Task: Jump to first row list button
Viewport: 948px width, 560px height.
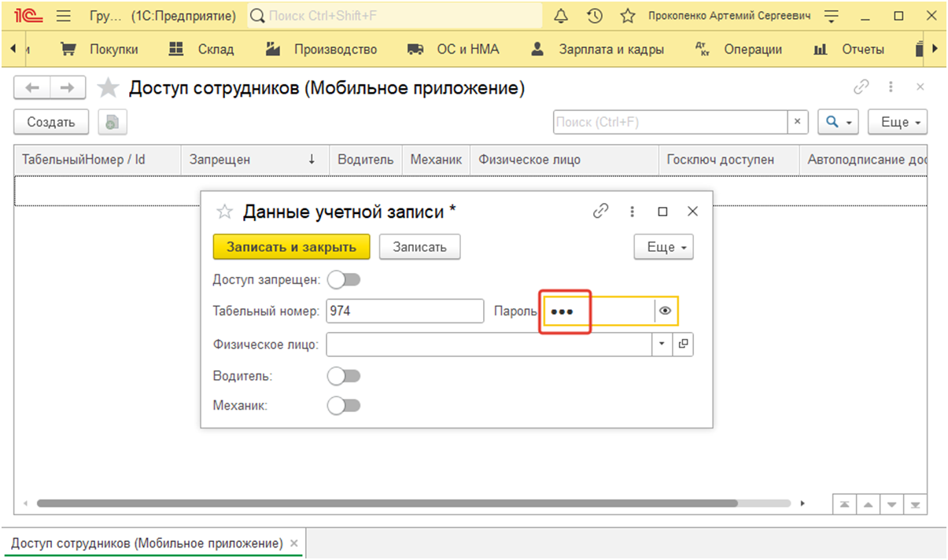Action: point(843,504)
